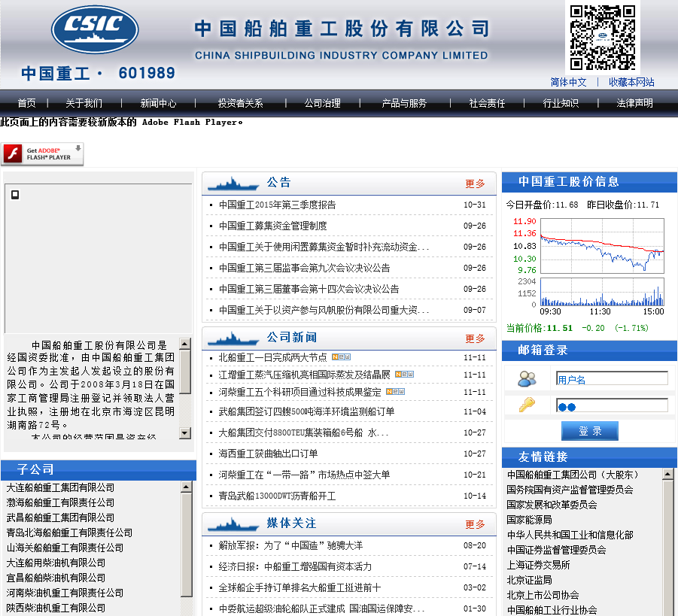Viewport: 678px width, 616px height.
Task: Click NEW badge next to 北船重工一日完成两大节点
Action: (341, 357)
